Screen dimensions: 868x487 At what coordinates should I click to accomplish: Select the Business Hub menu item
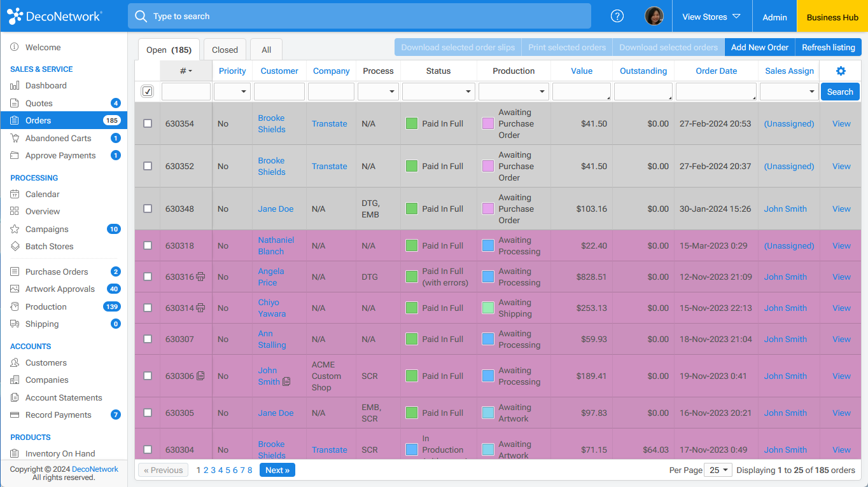click(x=832, y=16)
